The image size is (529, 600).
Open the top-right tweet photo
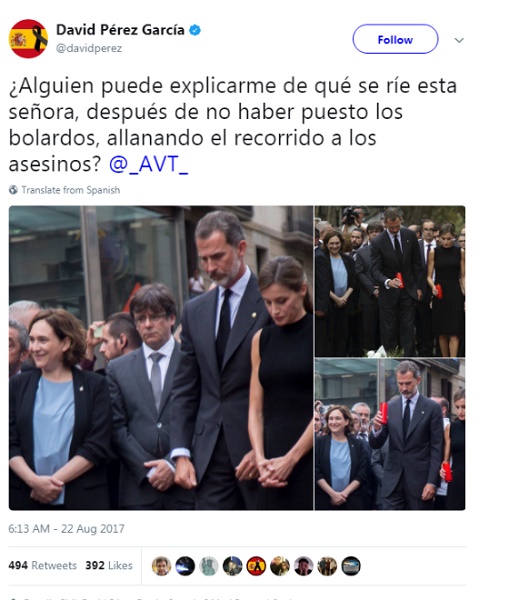point(390,281)
